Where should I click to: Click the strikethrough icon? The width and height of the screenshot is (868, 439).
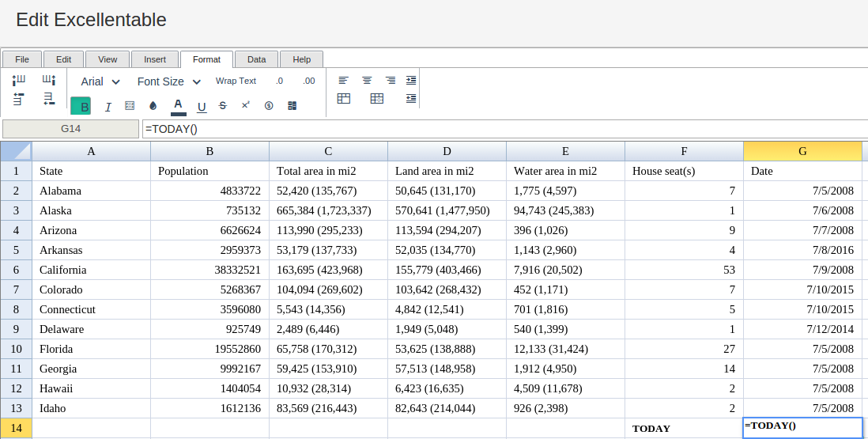coord(222,106)
